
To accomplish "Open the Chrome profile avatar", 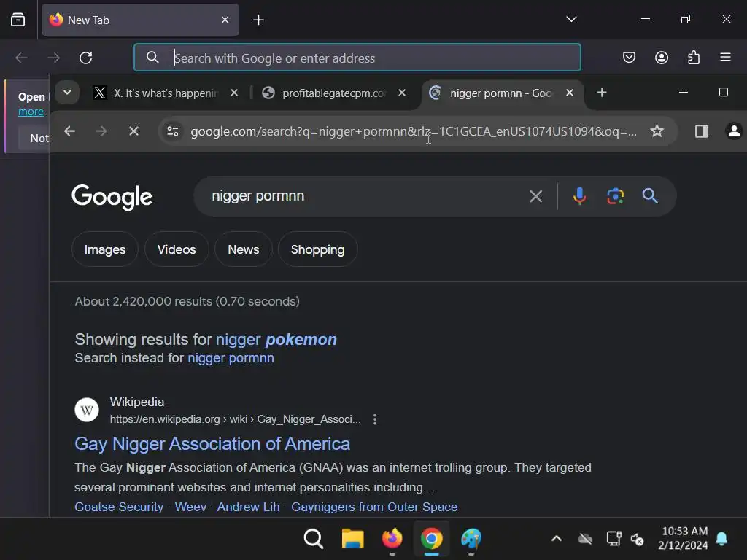I will coord(734,131).
